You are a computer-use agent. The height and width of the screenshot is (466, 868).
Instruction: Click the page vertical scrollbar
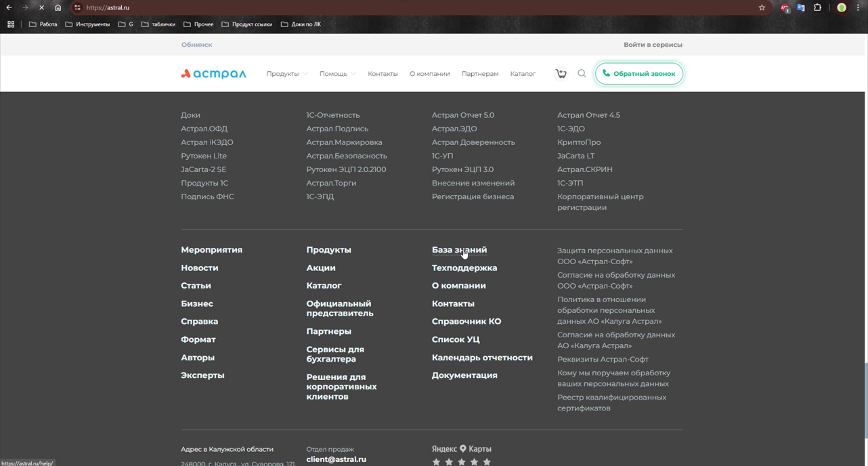point(865,401)
